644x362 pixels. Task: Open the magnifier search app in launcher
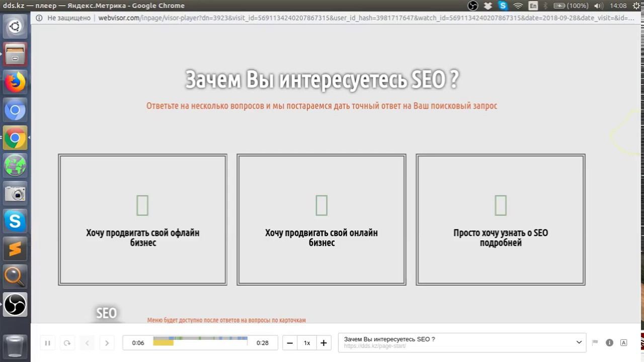click(x=15, y=277)
